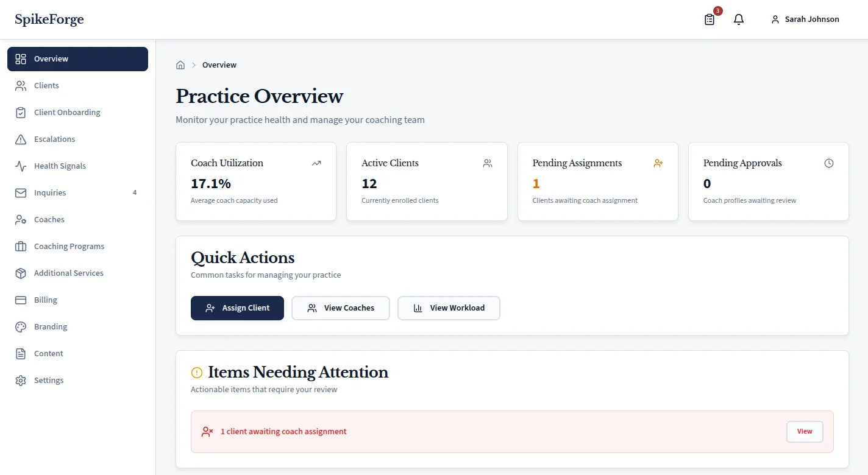The image size is (868, 475).
Task: Click the Branding palette icon
Action: click(21, 327)
